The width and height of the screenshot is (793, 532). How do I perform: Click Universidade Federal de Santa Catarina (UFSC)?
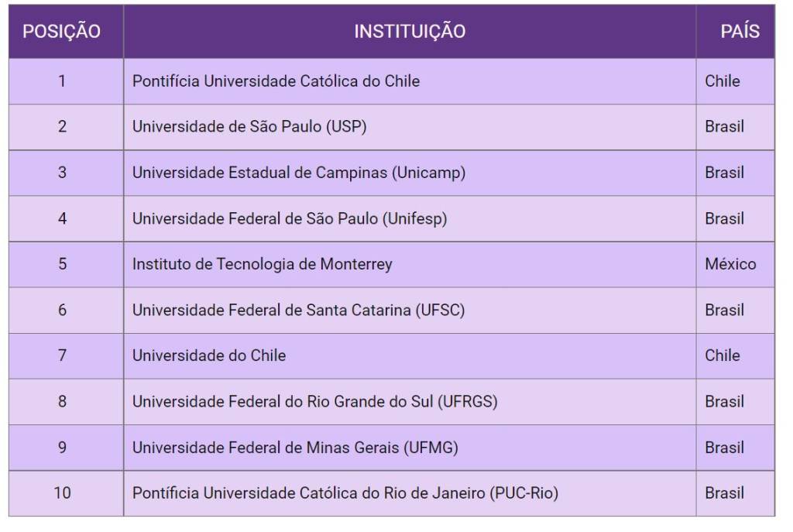pyautogui.click(x=298, y=310)
